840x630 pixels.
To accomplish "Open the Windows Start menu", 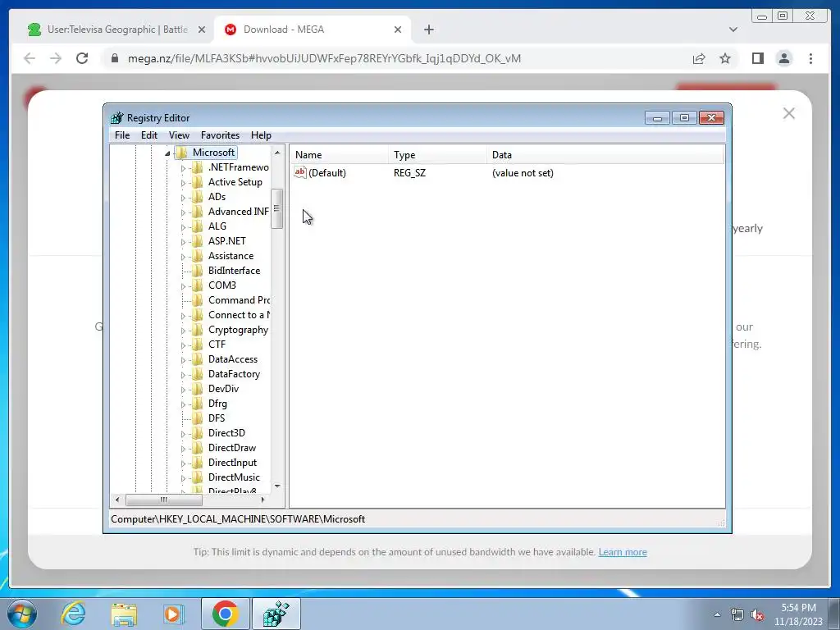I will pos(21,614).
